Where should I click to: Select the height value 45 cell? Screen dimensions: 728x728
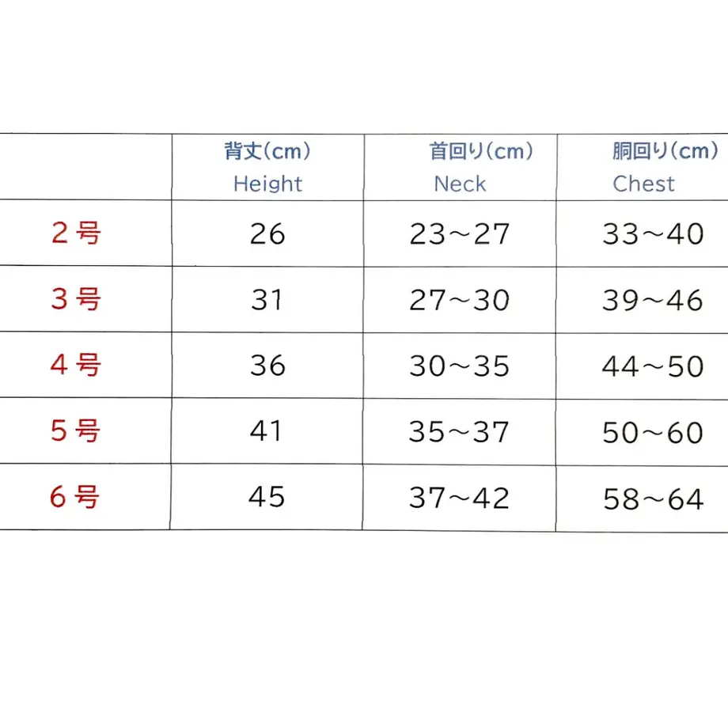[267, 497]
